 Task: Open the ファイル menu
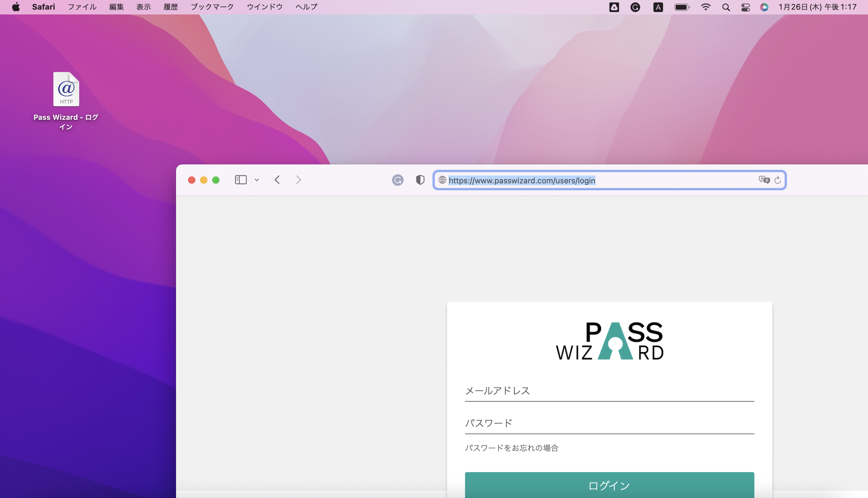tap(82, 7)
